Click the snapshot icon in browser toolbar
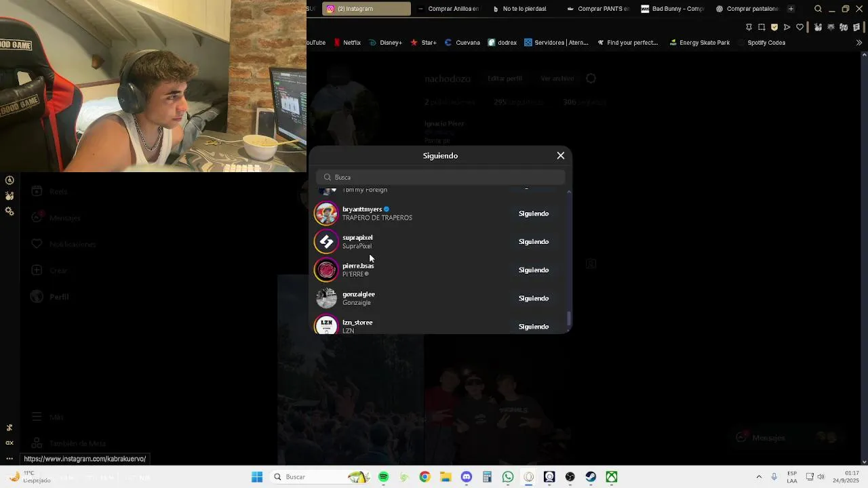868x488 pixels. [762, 27]
